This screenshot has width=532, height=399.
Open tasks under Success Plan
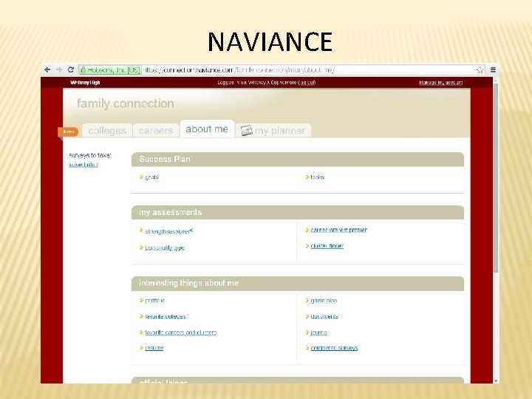(x=317, y=177)
